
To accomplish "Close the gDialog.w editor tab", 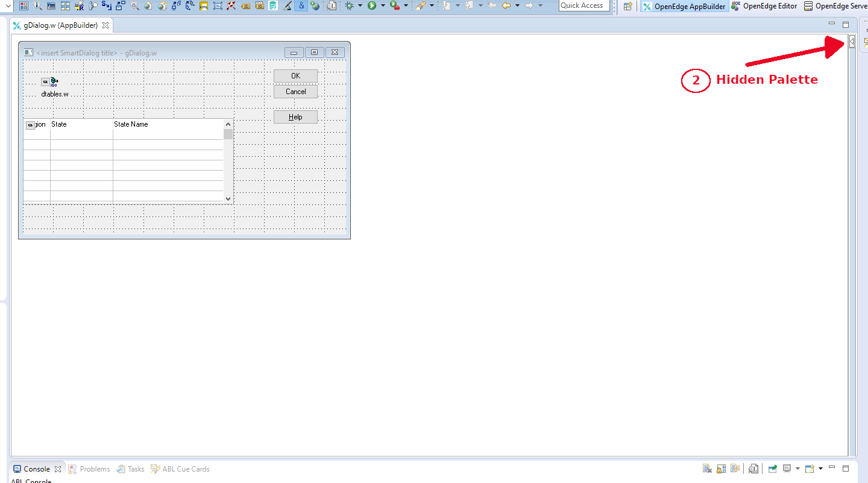I will click(x=105, y=26).
